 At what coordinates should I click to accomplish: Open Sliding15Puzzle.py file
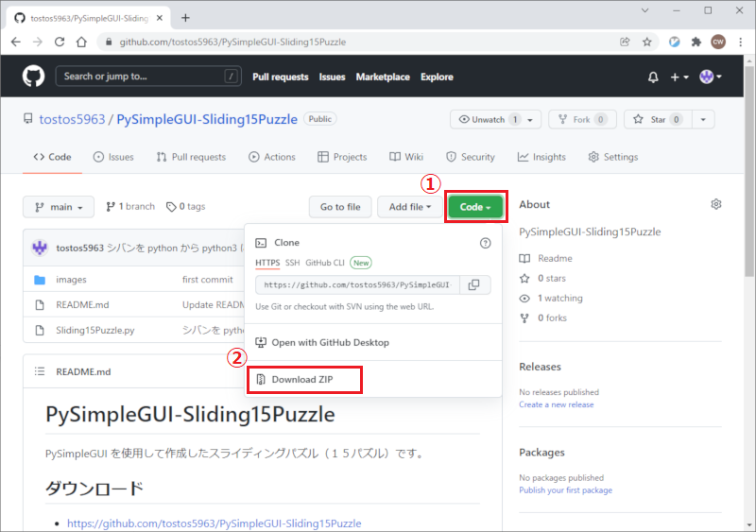pos(95,331)
